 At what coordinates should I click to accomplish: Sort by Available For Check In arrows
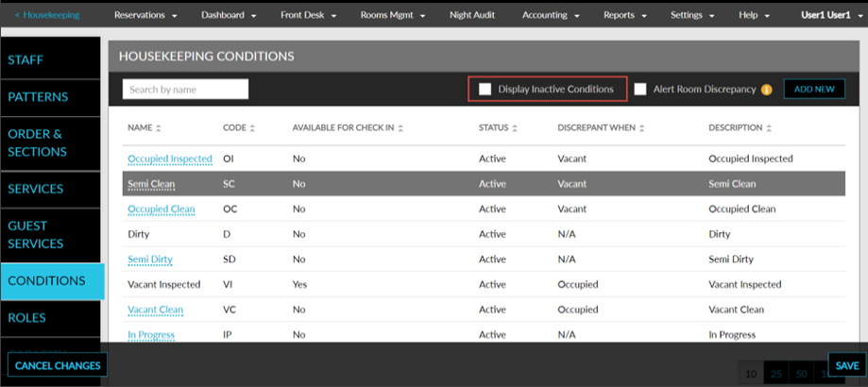click(x=400, y=128)
